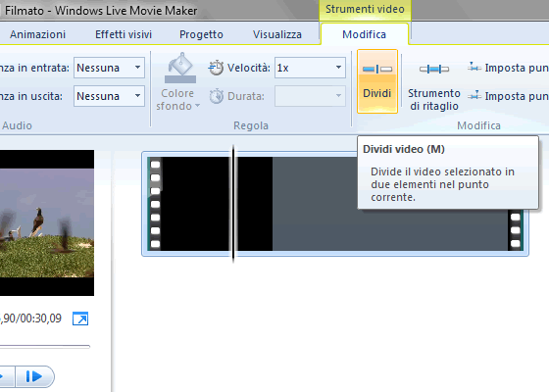The width and height of the screenshot is (549, 392).
Task: Click the Modifica ribbon tab
Action: click(364, 34)
